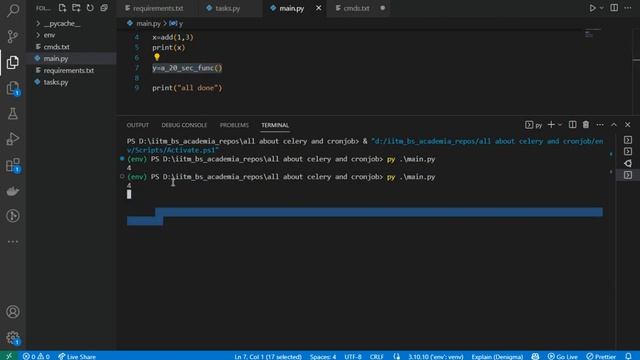640x360 pixels.
Task: Open the Extensions view
Action: 13,165
